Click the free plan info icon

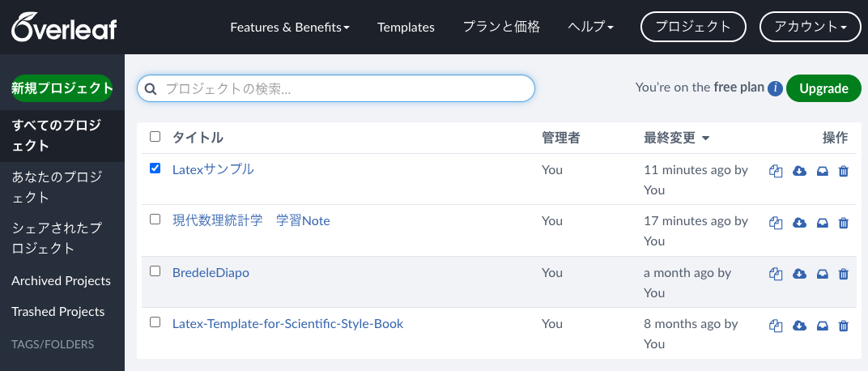pos(775,88)
